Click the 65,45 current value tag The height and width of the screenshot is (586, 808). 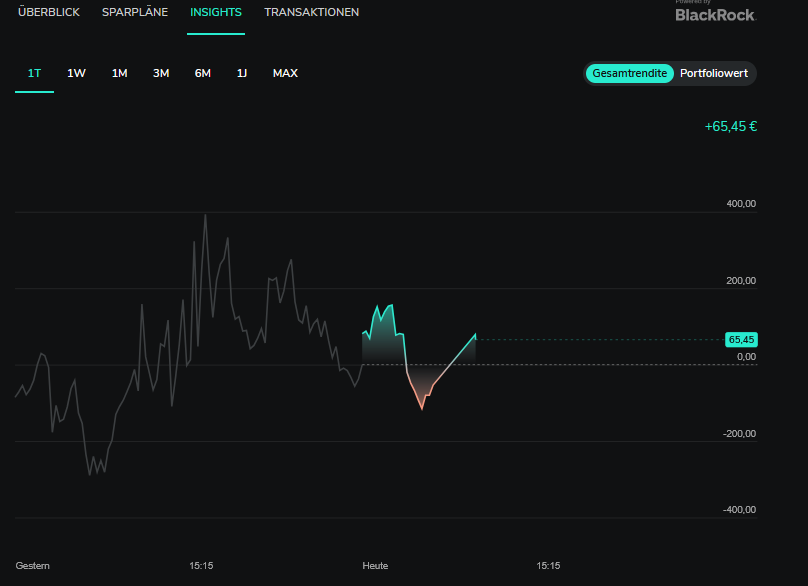[741, 340]
